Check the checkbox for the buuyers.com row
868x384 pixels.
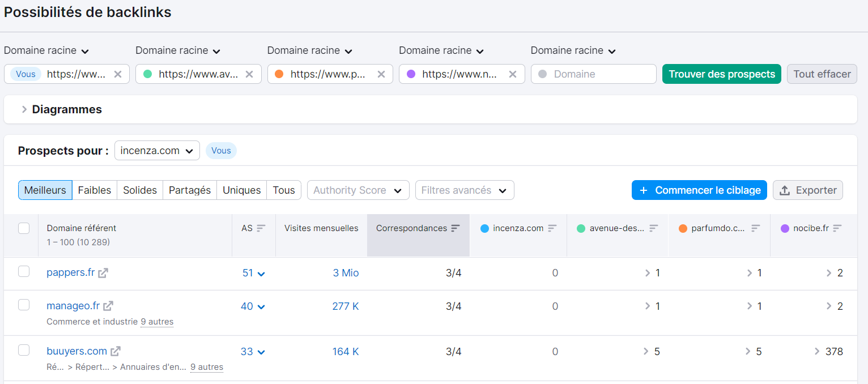pos(24,351)
